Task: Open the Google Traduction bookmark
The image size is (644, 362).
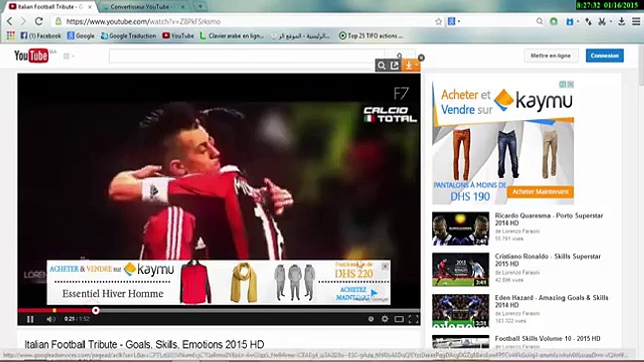Action: [x=128, y=36]
